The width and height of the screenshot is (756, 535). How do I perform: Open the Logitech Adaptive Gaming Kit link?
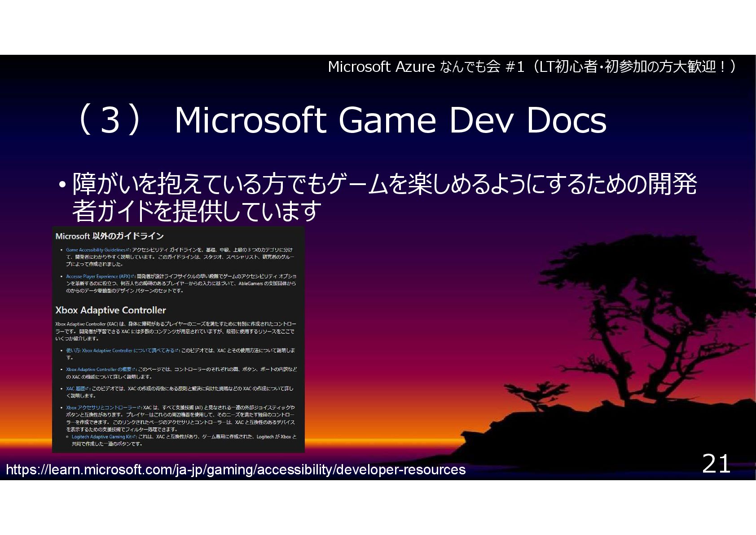pyautogui.click(x=103, y=437)
